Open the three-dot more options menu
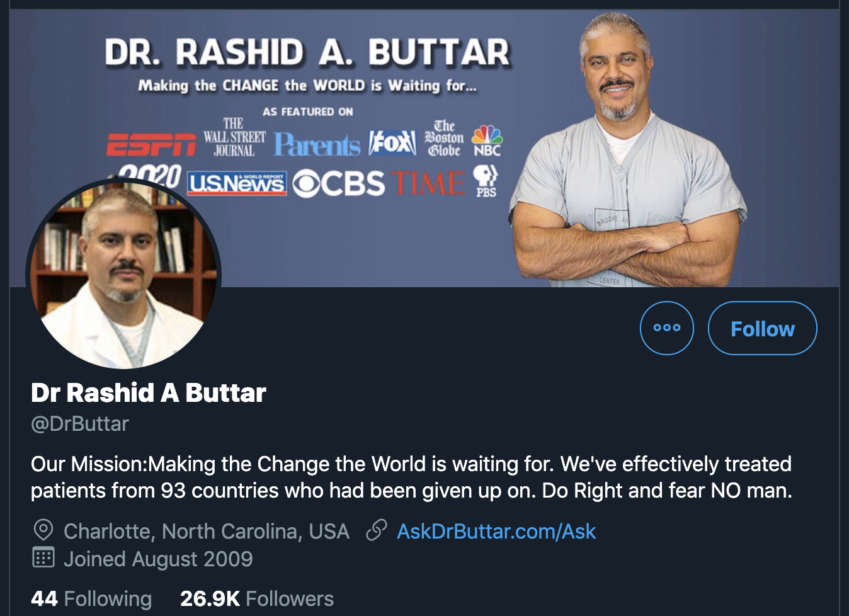849x616 pixels. pyautogui.click(x=666, y=328)
